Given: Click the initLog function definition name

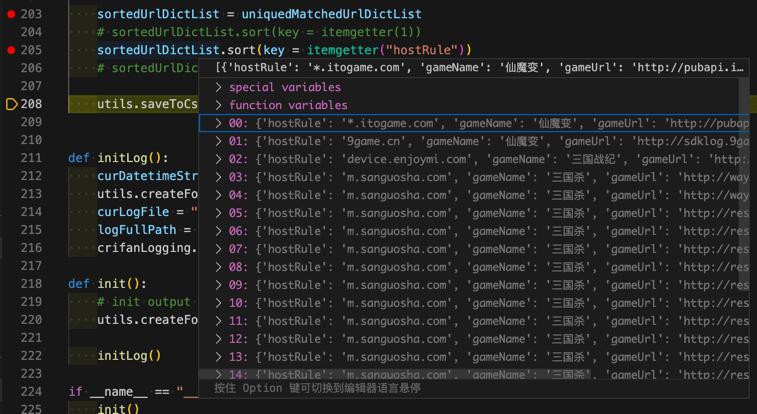Looking at the screenshot, I should (x=122, y=158).
